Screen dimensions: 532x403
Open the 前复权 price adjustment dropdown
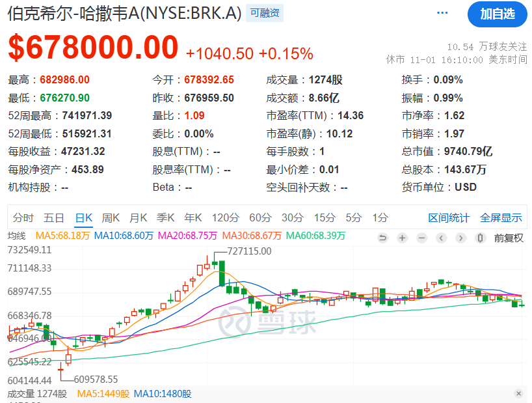(509, 238)
